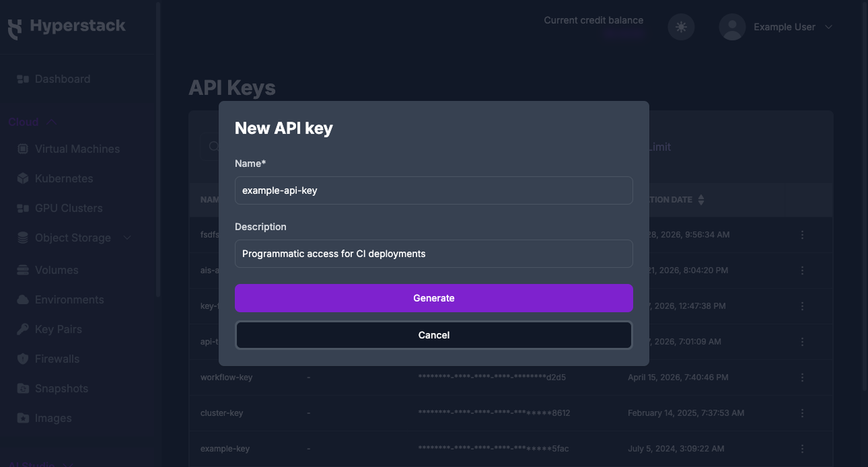
Task: Open the Environments link
Action: [x=69, y=299]
